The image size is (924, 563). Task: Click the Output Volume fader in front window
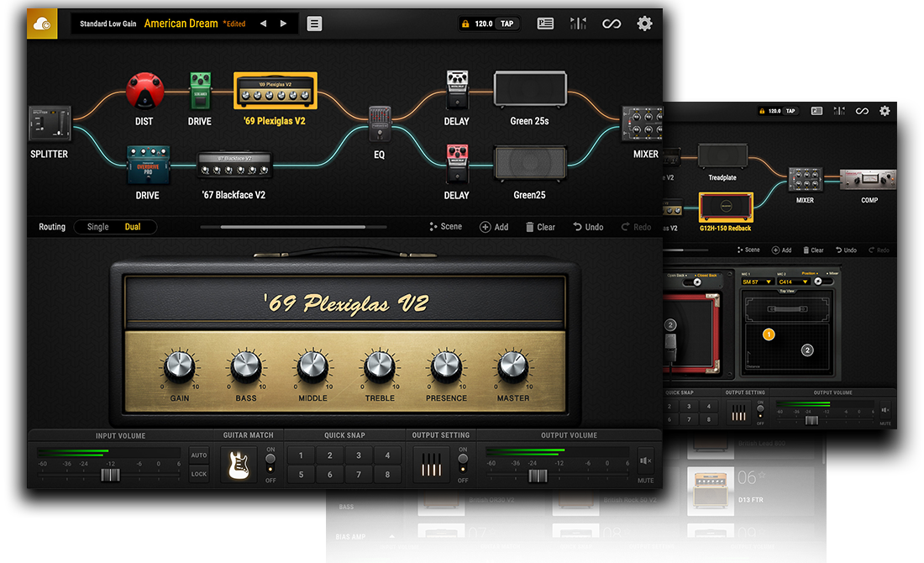click(538, 475)
